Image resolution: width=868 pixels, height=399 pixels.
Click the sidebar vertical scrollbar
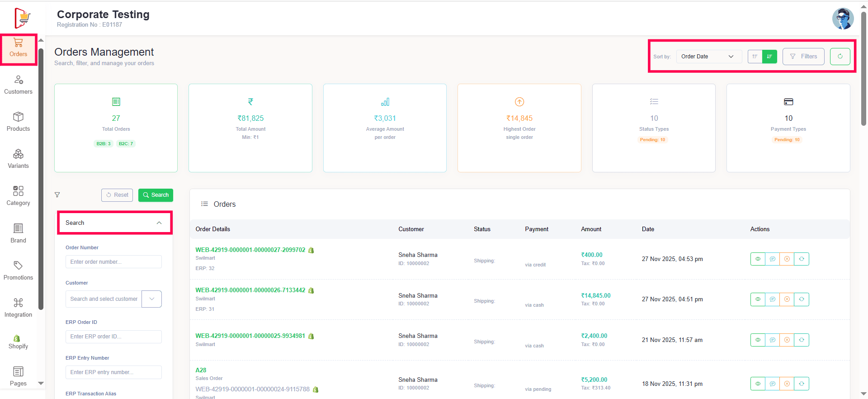click(41, 181)
